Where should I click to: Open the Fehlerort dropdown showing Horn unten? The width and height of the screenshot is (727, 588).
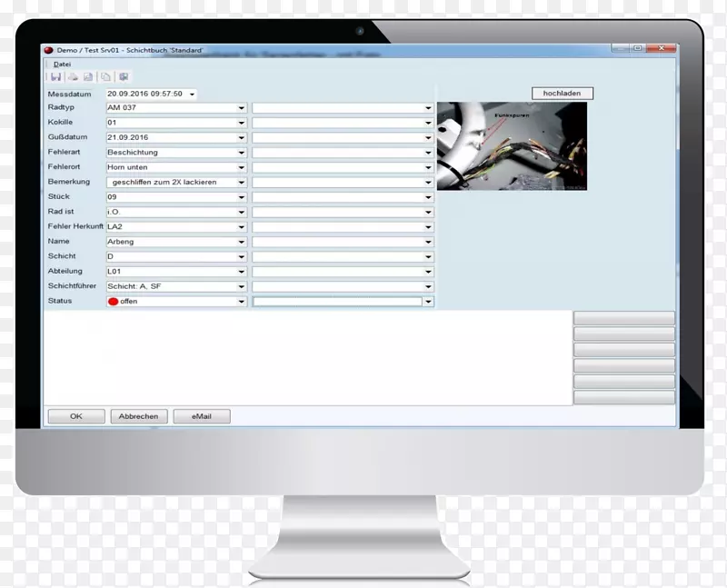(241, 168)
